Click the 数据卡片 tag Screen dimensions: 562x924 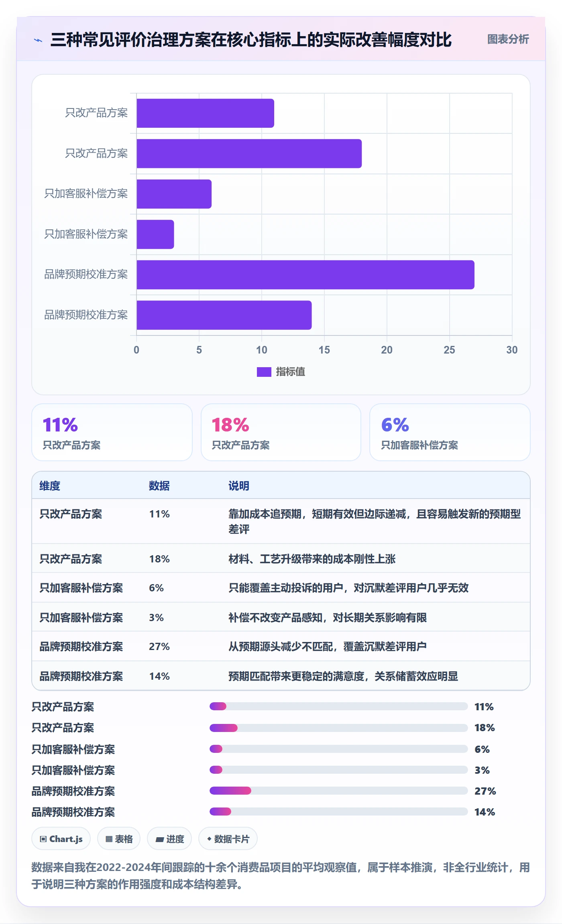point(228,839)
